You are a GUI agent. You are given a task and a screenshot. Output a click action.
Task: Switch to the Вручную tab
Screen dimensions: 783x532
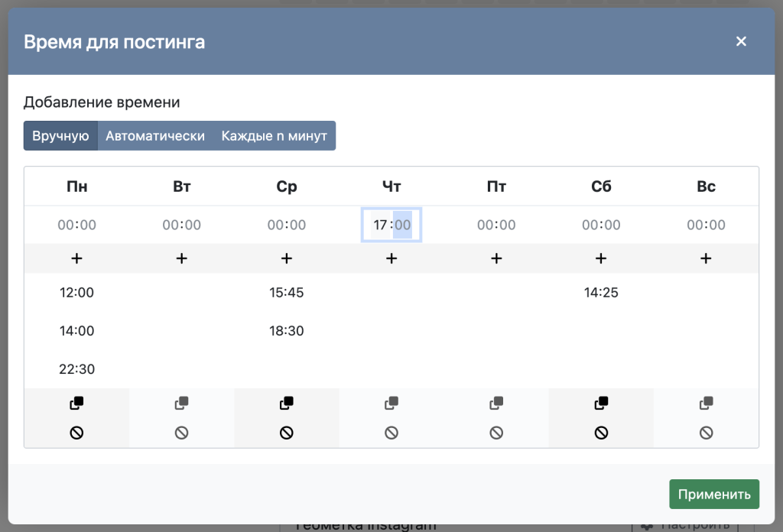tap(60, 136)
